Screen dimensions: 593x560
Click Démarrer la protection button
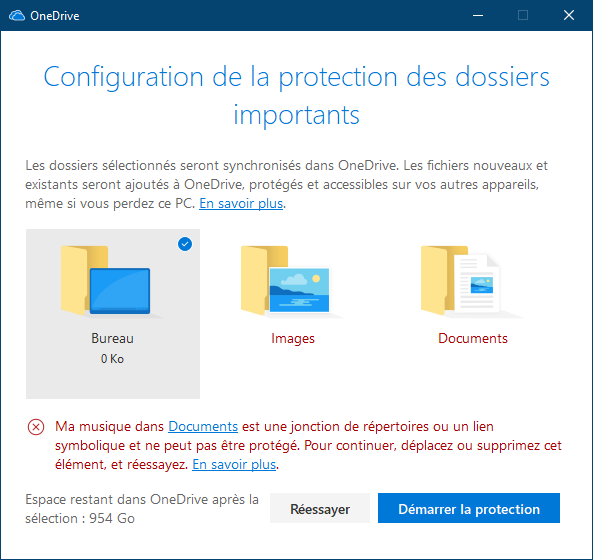[469, 508]
